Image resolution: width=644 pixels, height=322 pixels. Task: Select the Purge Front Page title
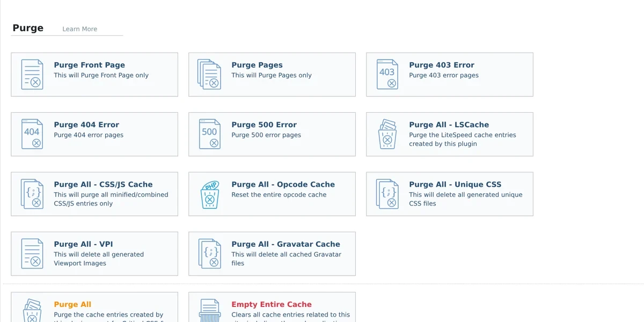89,65
